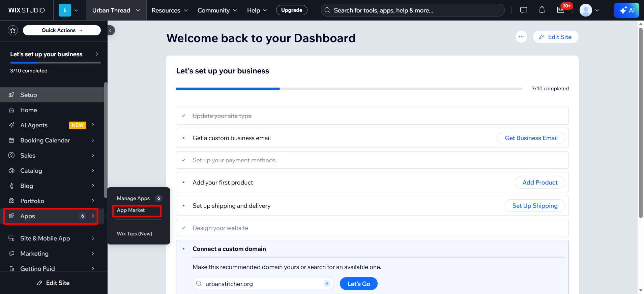The height and width of the screenshot is (294, 644).
Task: Click the AI Agents sparkle icon
Action: pyautogui.click(x=12, y=125)
